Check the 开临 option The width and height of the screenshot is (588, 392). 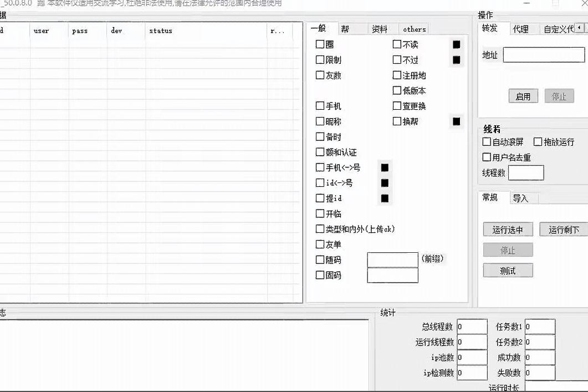point(320,213)
